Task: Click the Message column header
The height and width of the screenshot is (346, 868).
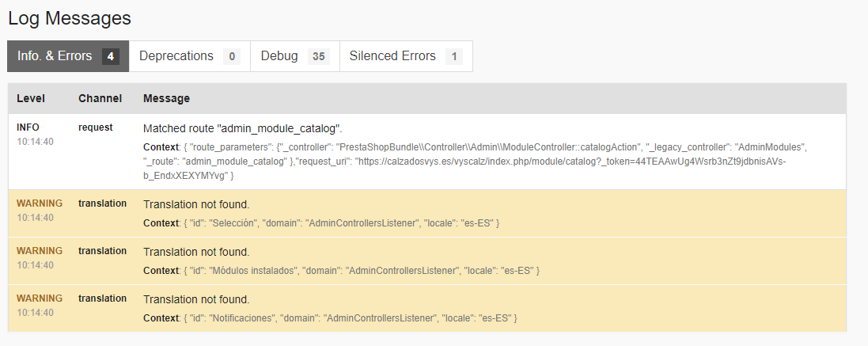Action: click(166, 99)
